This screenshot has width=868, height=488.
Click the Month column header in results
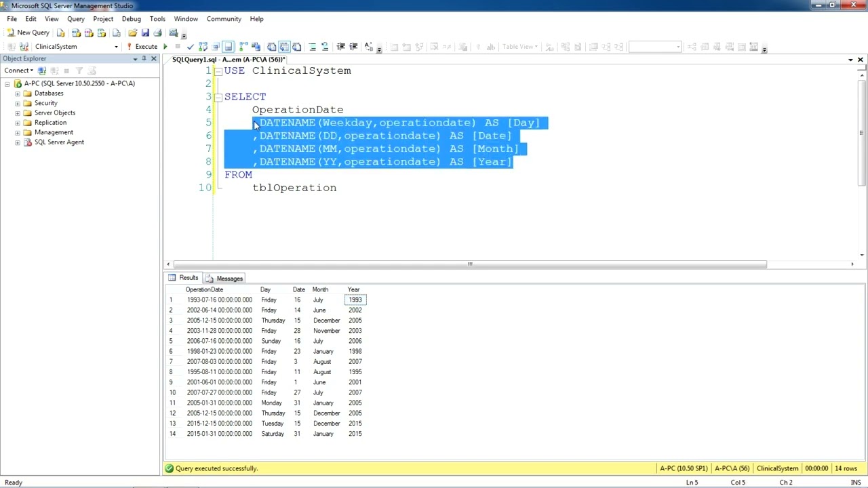tap(320, 289)
